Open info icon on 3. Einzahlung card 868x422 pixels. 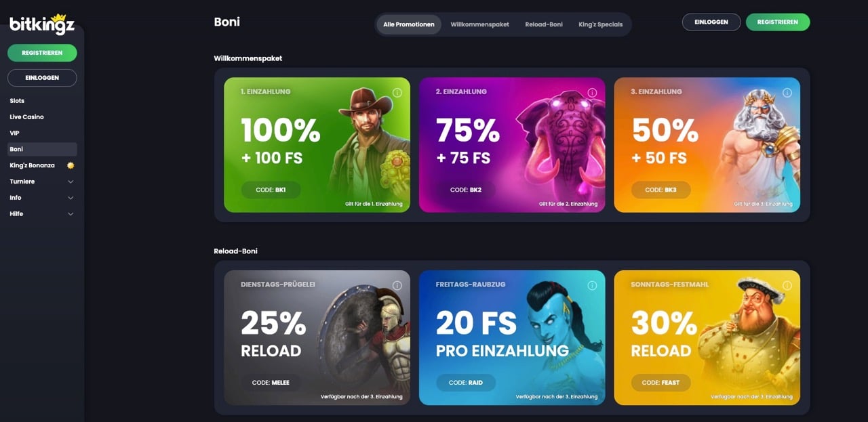(787, 93)
